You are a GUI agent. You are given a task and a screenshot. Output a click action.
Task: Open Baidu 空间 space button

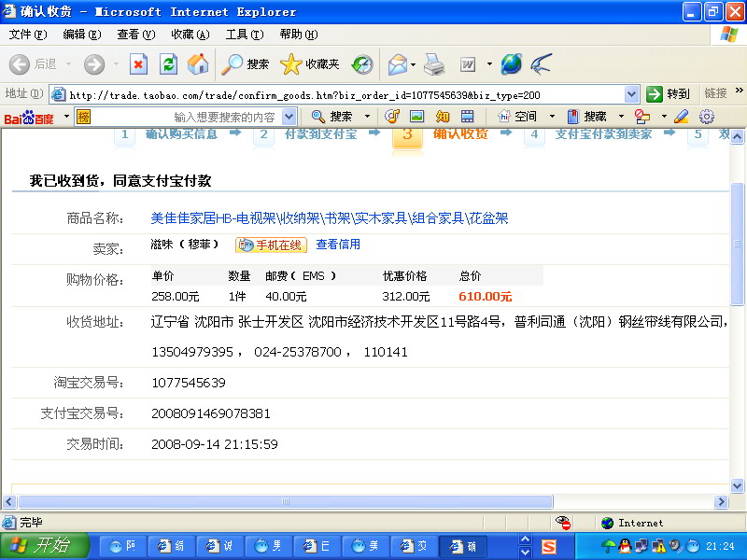pos(517,116)
